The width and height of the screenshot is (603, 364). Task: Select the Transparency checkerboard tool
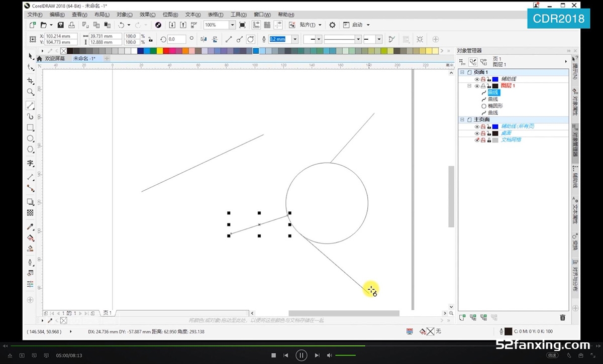pos(31,213)
